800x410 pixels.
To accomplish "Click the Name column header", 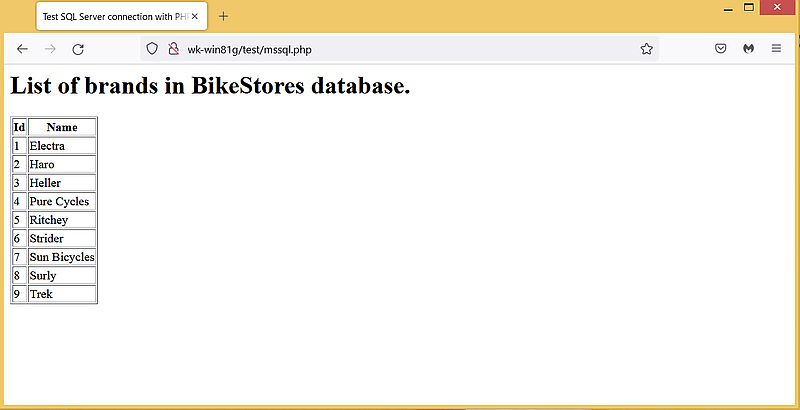I will coord(62,127).
